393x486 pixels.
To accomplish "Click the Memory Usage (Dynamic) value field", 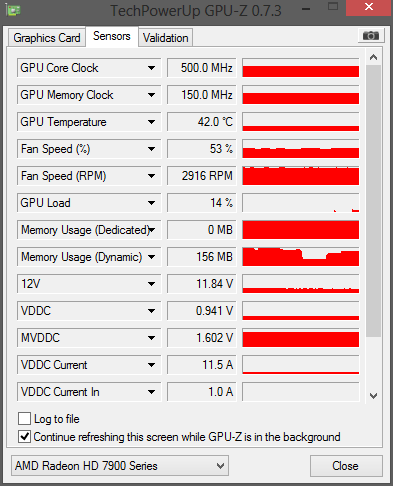I will 202,257.
